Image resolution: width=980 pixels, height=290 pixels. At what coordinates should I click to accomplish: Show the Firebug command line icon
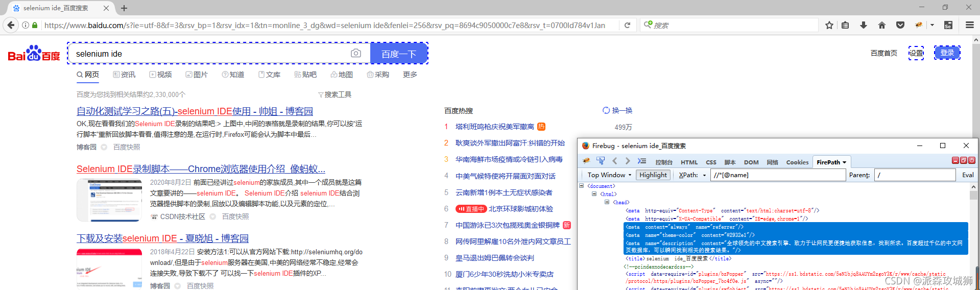[x=642, y=161]
